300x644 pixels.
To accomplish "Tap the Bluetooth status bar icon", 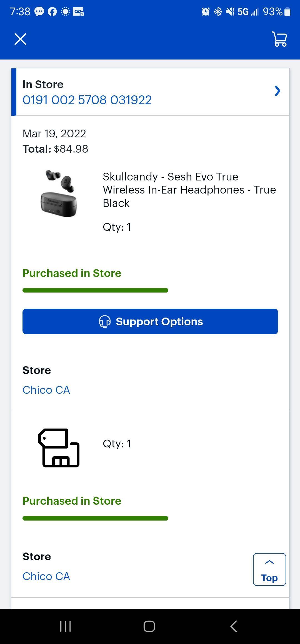I will point(218,12).
